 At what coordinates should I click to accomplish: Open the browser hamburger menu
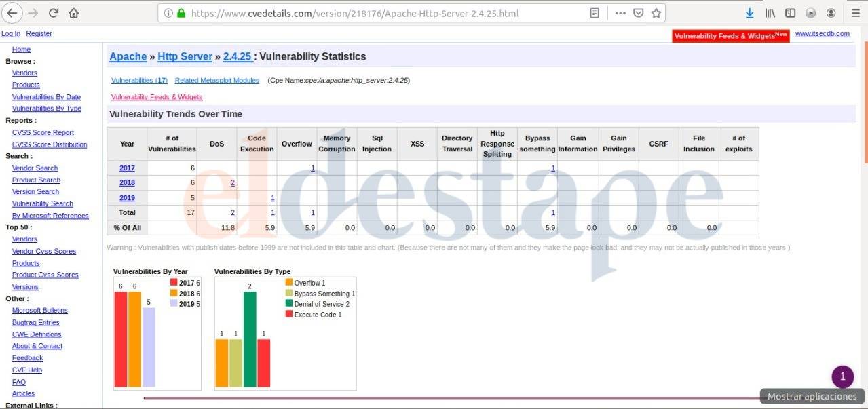[x=855, y=13]
